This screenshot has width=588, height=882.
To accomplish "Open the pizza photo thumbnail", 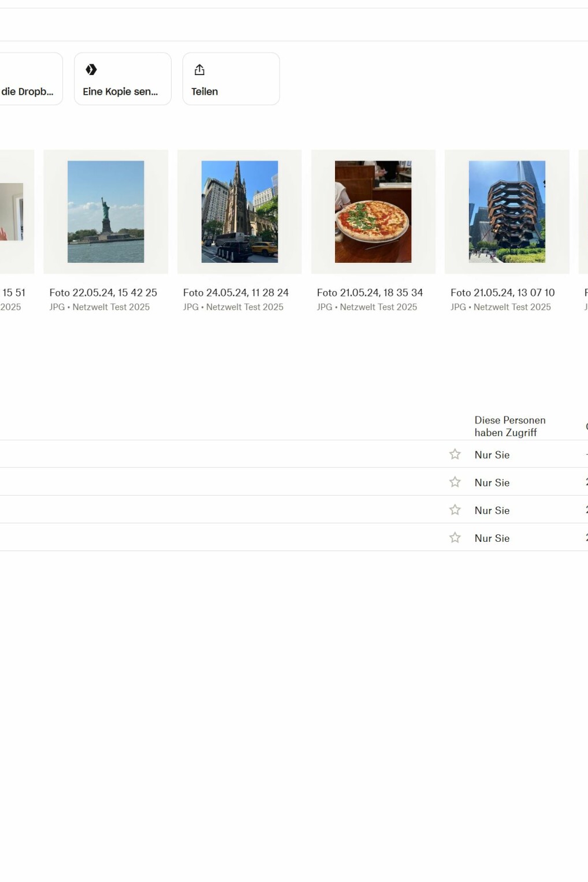I will (373, 211).
